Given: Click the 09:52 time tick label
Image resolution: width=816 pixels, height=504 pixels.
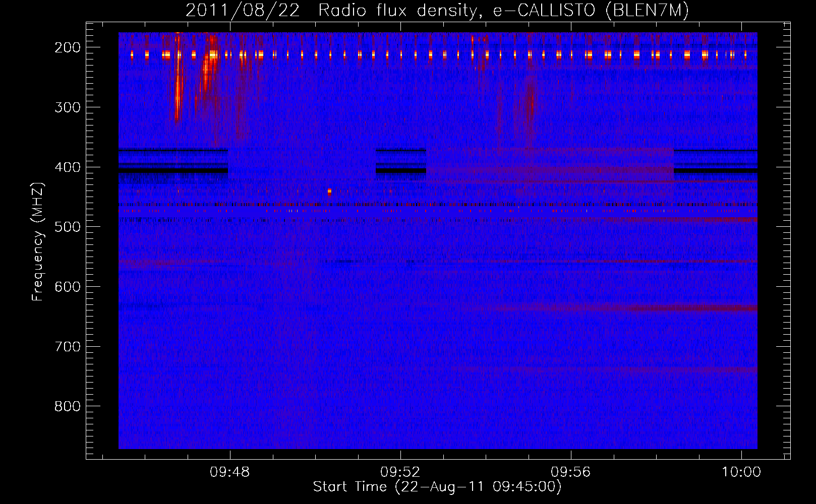Looking at the screenshot, I should point(400,472).
